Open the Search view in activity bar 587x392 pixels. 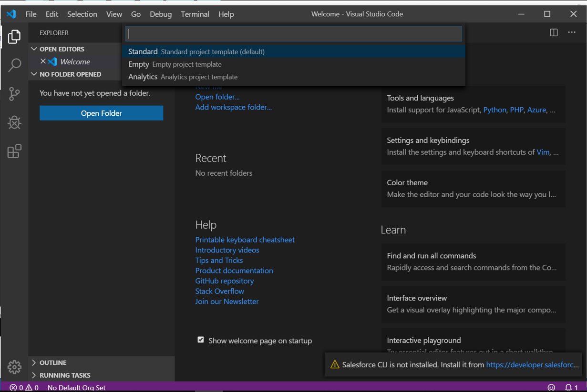click(x=14, y=65)
